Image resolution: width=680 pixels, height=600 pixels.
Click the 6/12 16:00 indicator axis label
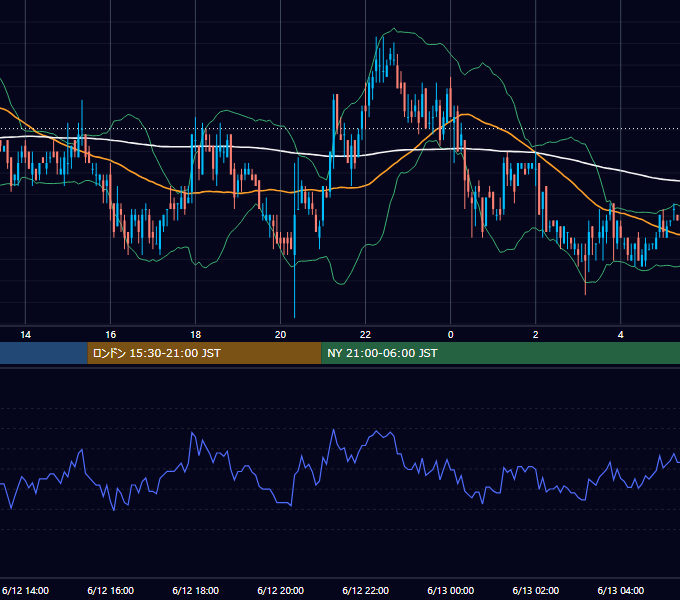tap(111, 590)
